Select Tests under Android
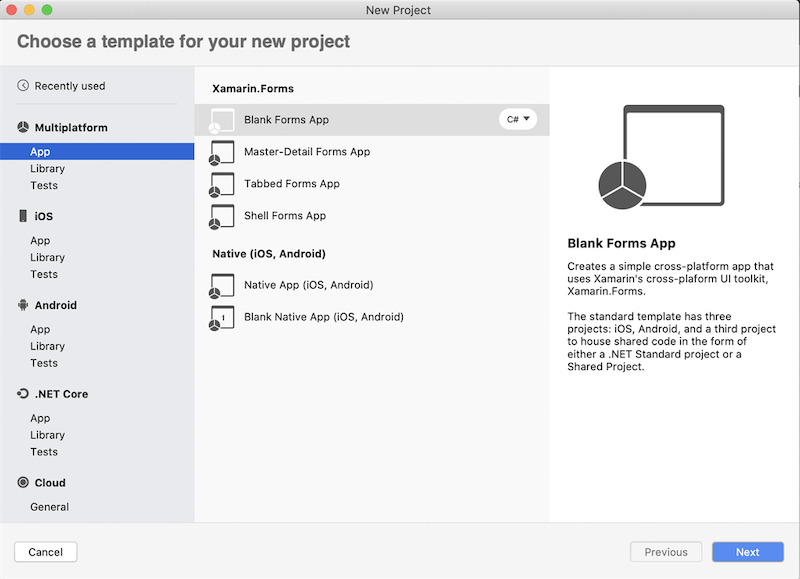Image resolution: width=800 pixels, height=579 pixels. [44, 363]
